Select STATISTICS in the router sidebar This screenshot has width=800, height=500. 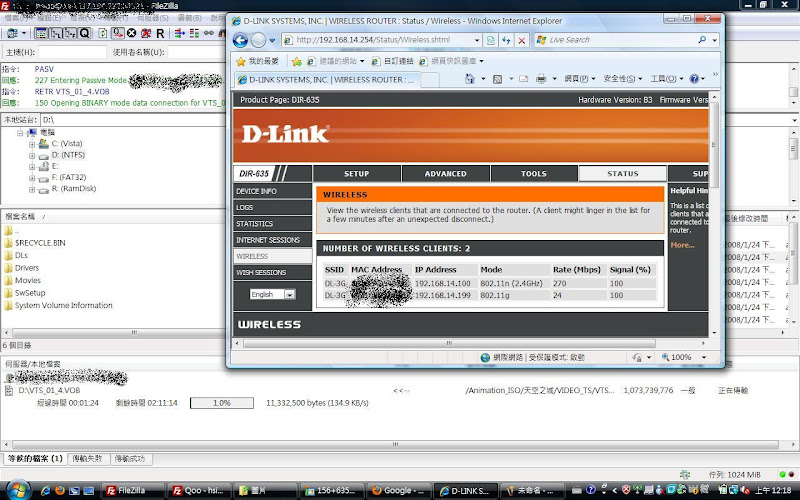click(255, 224)
